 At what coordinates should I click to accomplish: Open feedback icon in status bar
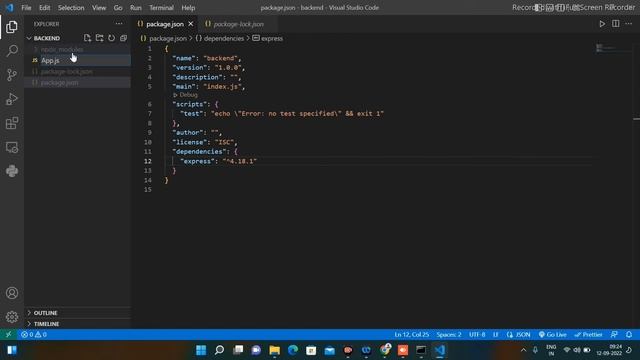[614, 334]
